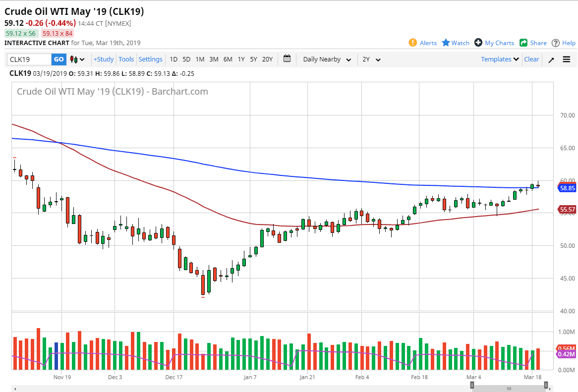Click the GO button

[x=58, y=59]
